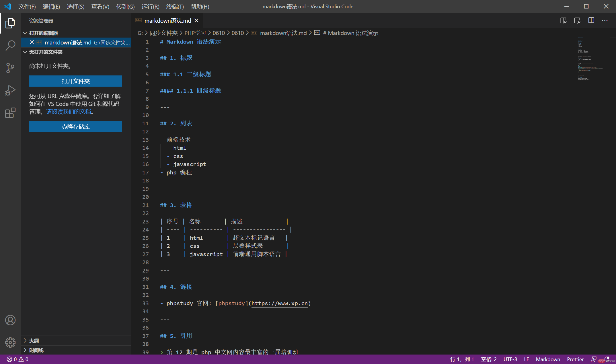
Task: Click the Prettier status bar item
Action: coord(575,359)
